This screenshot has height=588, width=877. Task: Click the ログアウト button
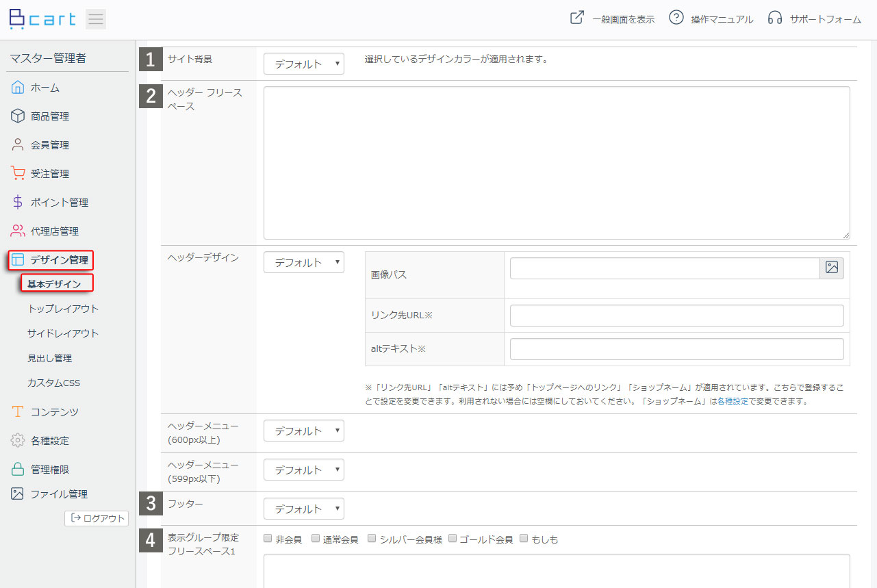97,518
